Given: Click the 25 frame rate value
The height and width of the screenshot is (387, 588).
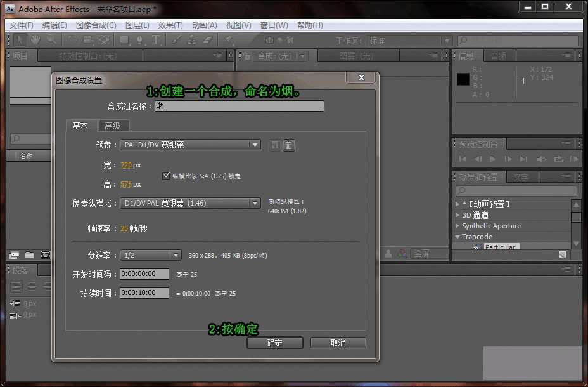Looking at the screenshot, I should [124, 228].
